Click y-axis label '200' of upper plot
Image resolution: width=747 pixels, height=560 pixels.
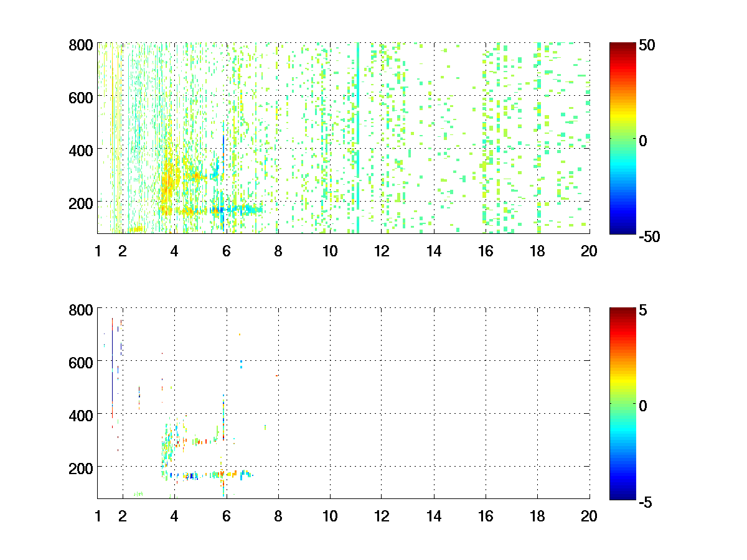coord(81,203)
